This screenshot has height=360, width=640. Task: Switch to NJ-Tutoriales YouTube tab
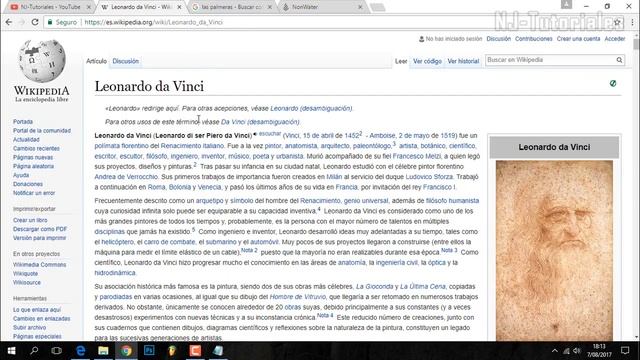point(49,7)
